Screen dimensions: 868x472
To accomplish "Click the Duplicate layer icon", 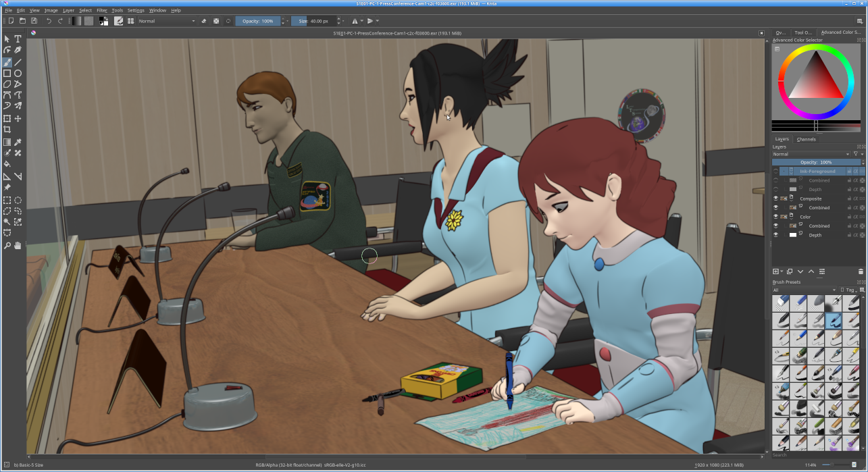I will click(789, 271).
